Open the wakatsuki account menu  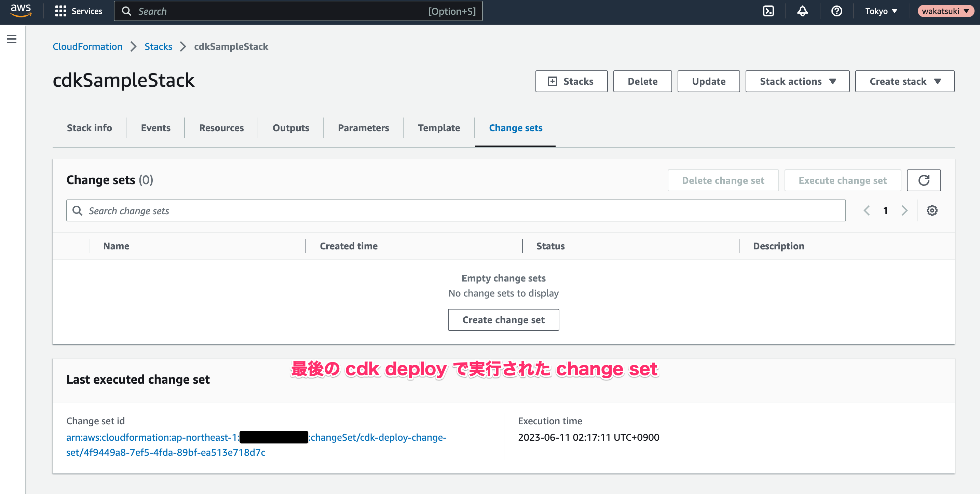(945, 11)
